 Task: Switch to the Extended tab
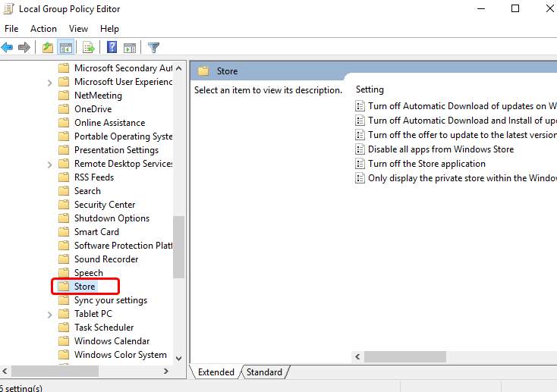tap(216, 372)
